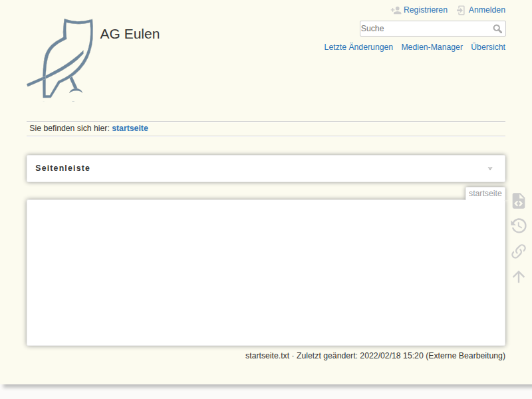Click the Registrieren link text
Image resolution: width=532 pixels, height=399 pixels.
tap(426, 10)
